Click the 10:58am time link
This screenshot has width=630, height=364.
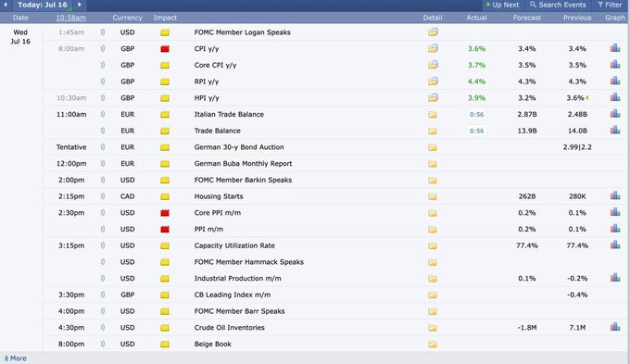(70, 18)
